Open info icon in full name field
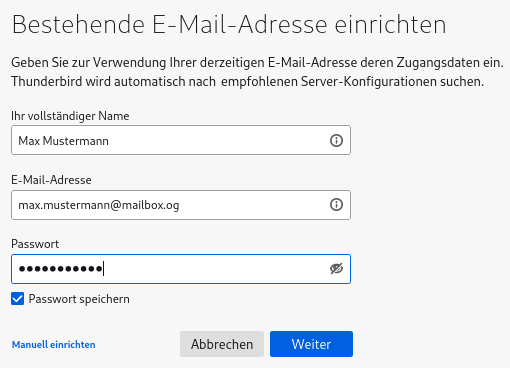Image resolution: width=510 pixels, height=368 pixels. 336,140
